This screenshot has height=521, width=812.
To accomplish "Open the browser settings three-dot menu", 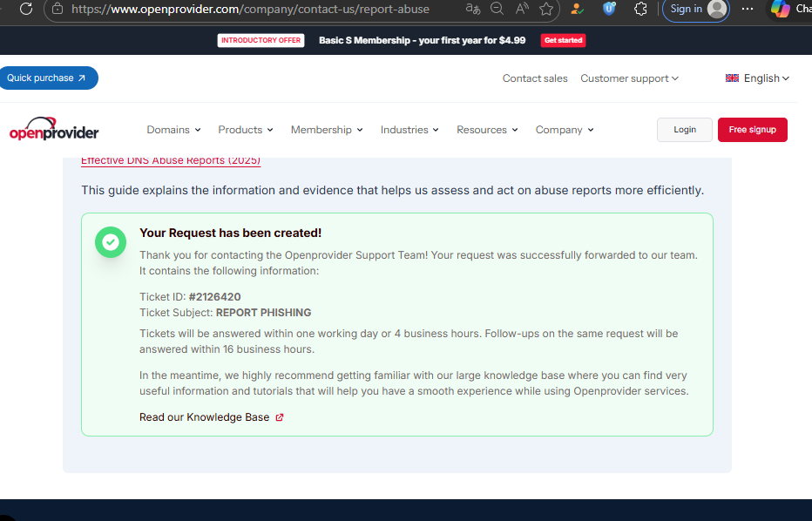I will click(748, 9).
